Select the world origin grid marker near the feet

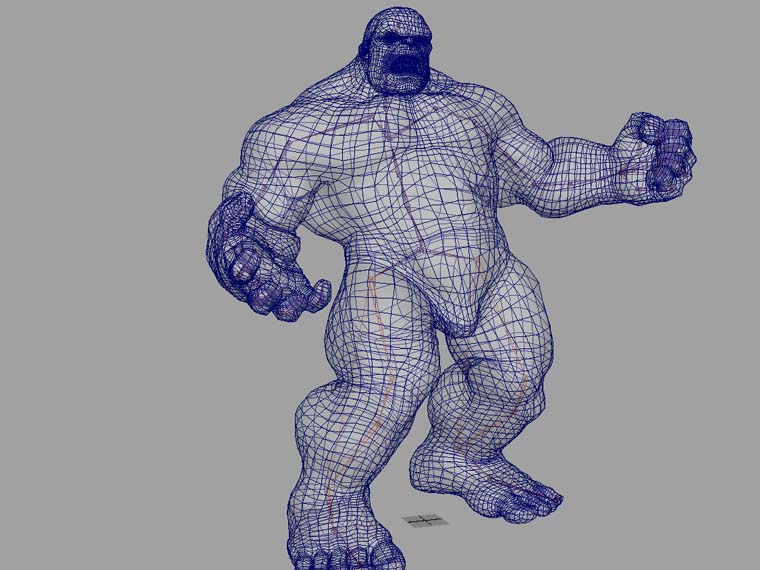coord(425,521)
